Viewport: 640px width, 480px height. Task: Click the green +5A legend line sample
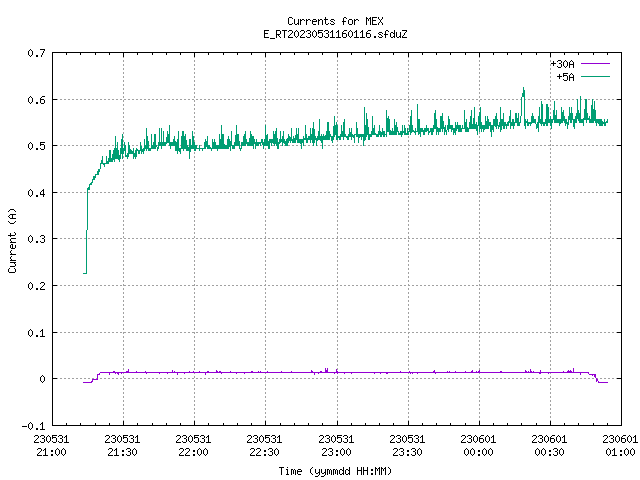595,76
